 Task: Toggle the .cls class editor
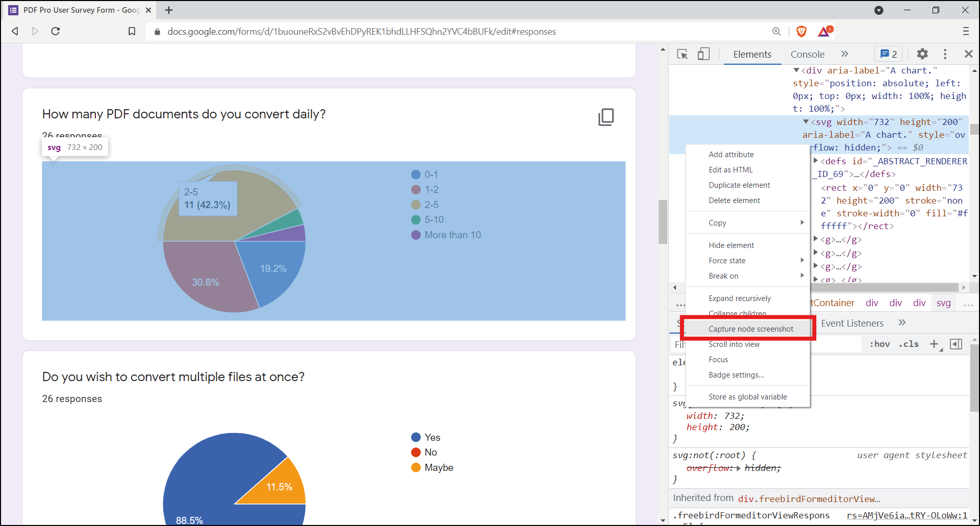tap(909, 344)
